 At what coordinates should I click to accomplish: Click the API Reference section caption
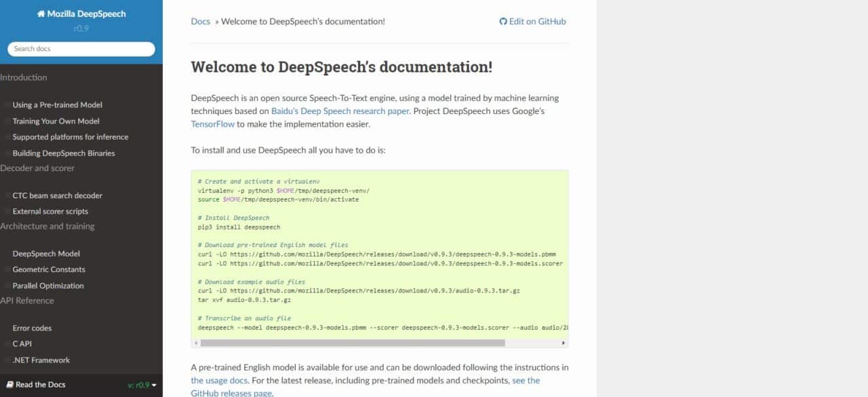point(27,301)
